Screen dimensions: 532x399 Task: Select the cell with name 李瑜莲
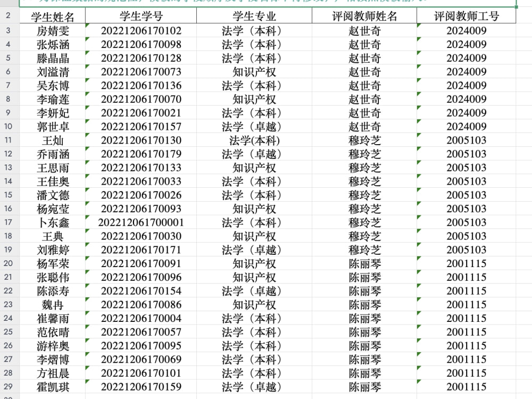[53, 99]
